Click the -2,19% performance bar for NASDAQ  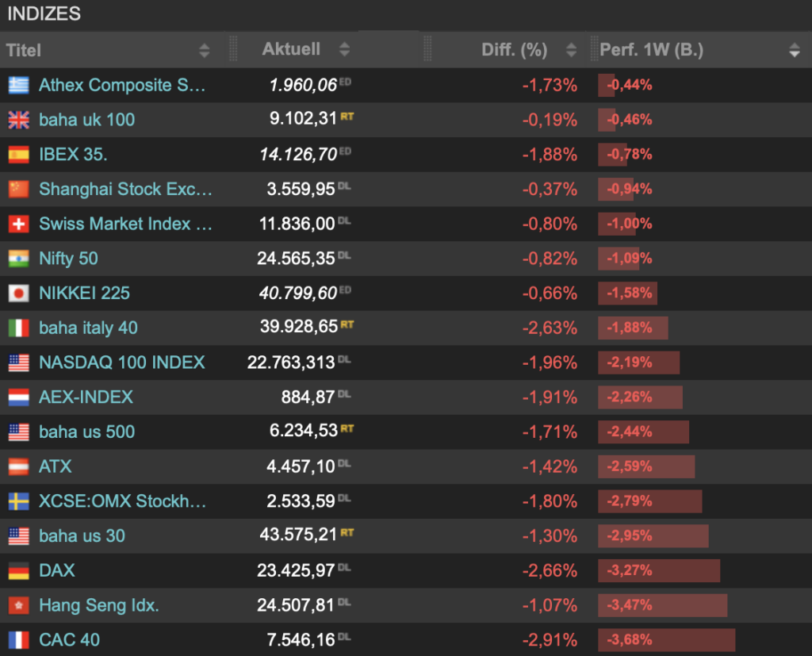tap(638, 363)
